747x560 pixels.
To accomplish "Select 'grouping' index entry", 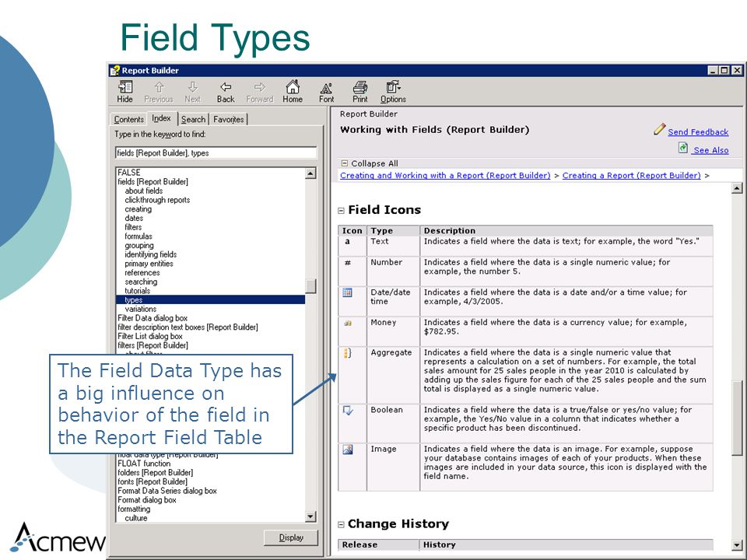I will [x=139, y=245].
